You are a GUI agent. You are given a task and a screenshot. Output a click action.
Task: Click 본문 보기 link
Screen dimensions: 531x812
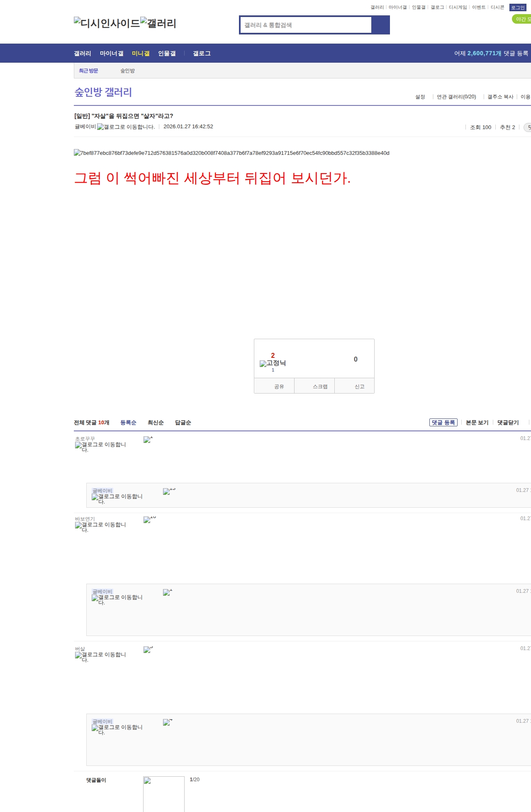click(x=477, y=423)
